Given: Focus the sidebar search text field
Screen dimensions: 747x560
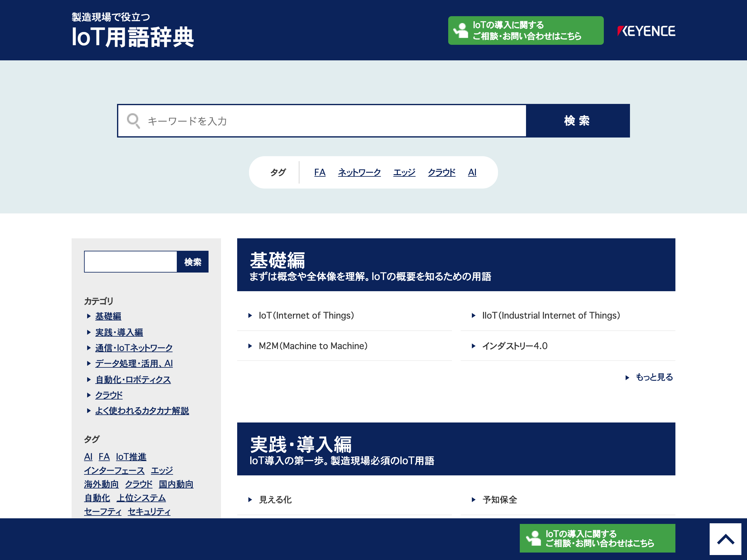Looking at the screenshot, I should (131, 262).
